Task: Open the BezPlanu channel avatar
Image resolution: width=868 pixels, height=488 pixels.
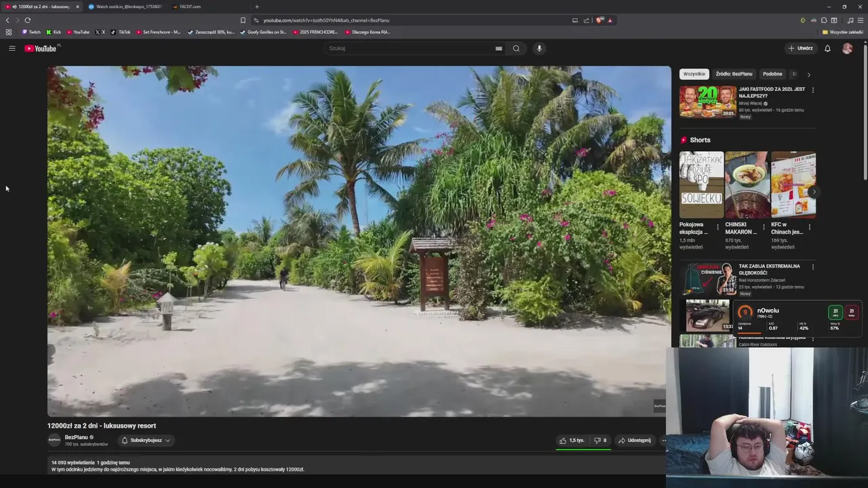Action: coord(54,440)
